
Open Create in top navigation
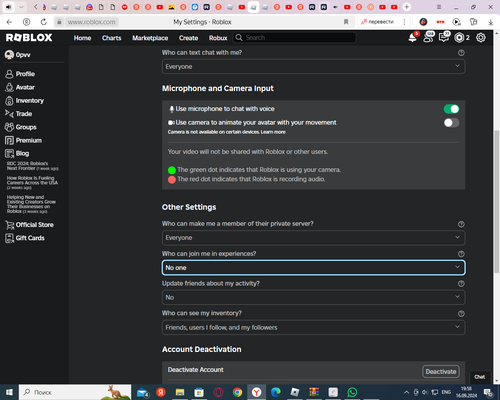point(188,38)
